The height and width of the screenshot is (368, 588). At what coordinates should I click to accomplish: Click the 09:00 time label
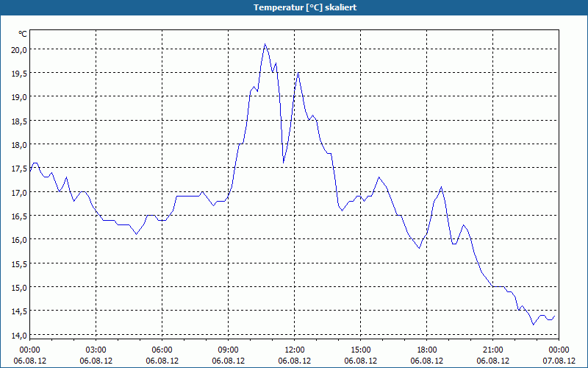click(228, 350)
